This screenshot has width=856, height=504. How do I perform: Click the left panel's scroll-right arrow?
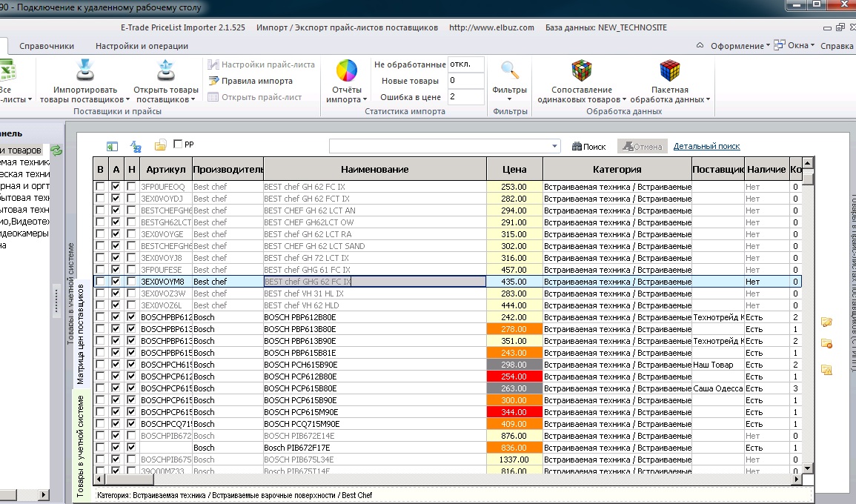point(44,494)
